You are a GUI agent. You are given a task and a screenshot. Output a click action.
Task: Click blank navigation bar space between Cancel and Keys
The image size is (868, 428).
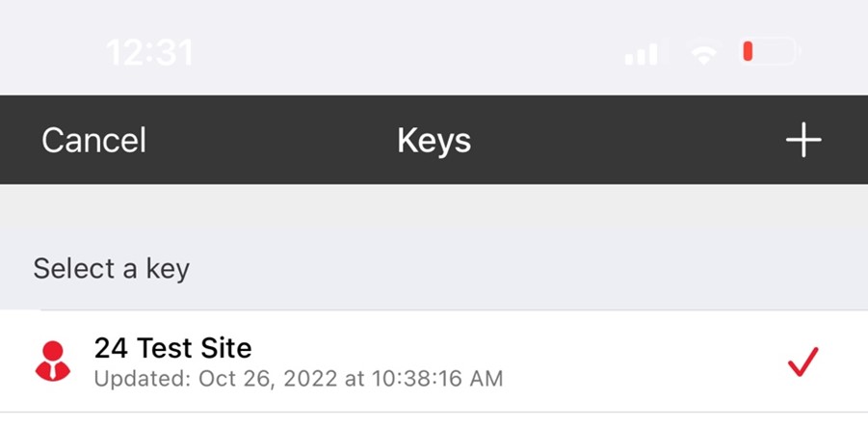point(272,140)
